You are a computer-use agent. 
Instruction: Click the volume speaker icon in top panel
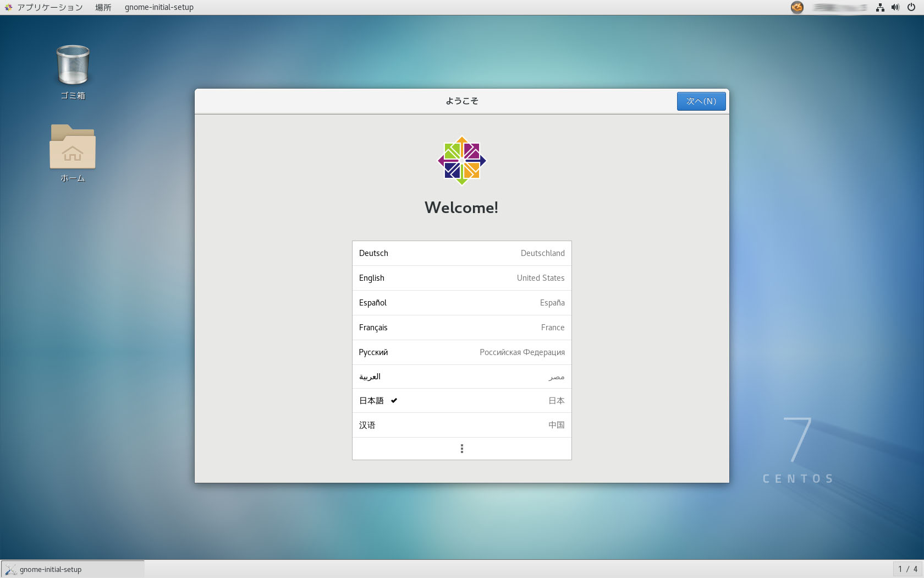pyautogui.click(x=895, y=7)
